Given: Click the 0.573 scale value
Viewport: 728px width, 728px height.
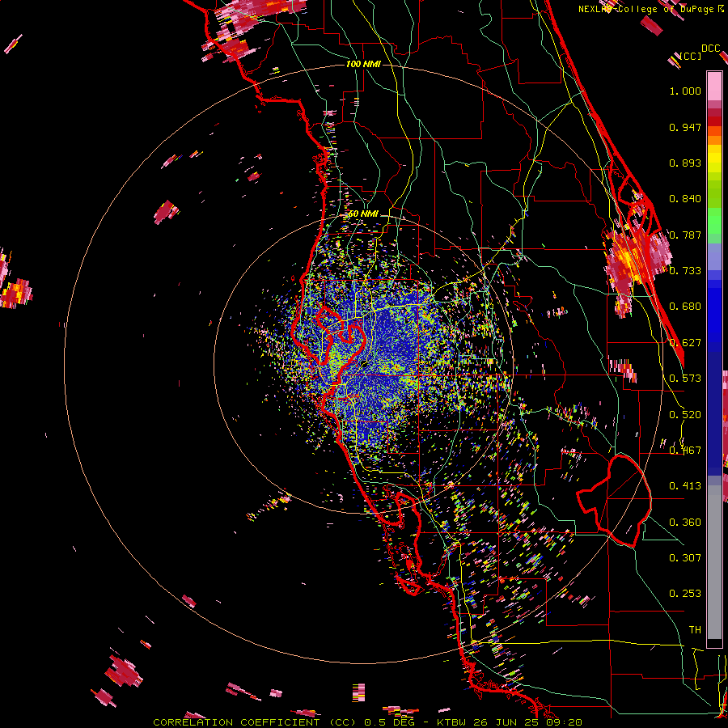Looking at the screenshot, I should tap(685, 379).
